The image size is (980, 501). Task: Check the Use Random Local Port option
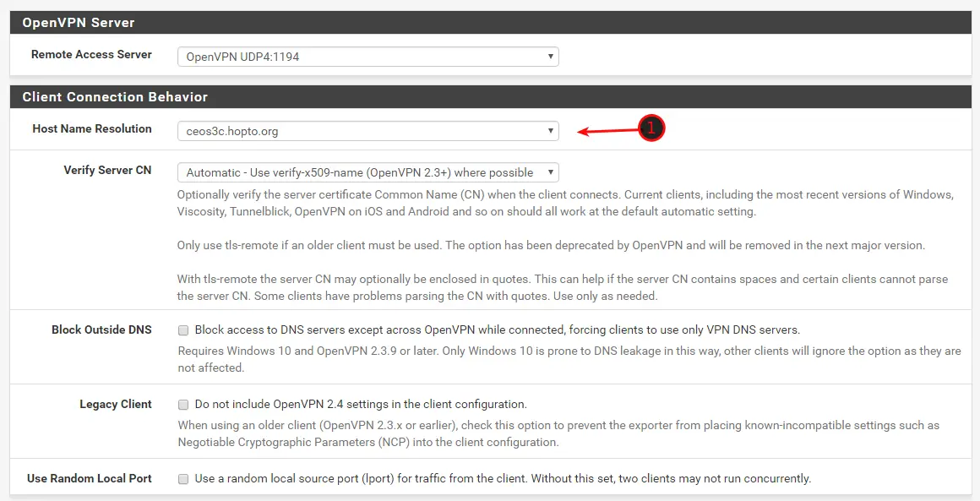pos(183,479)
